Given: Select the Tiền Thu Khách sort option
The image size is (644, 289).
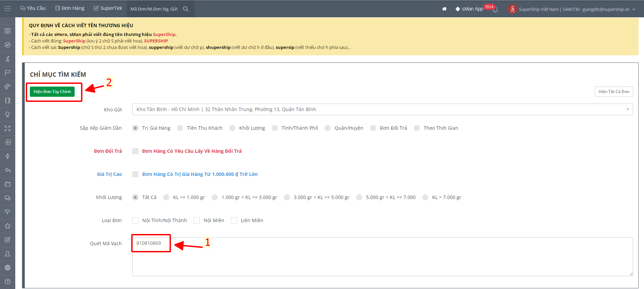Looking at the screenshot, I should [x=180, y=128].
